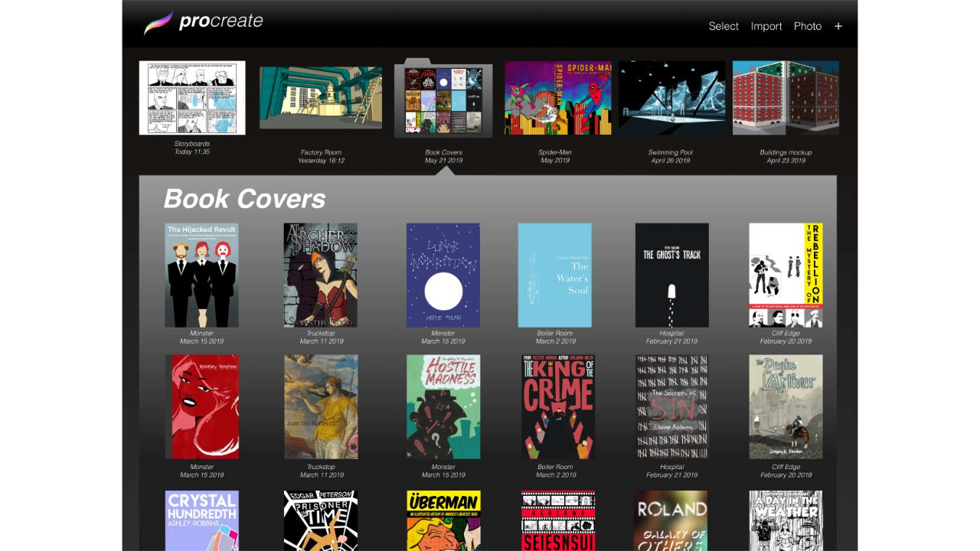This screenshot has height=551, width=980.
Task: Open the Buildings mockup artwork
Action: 786,97
